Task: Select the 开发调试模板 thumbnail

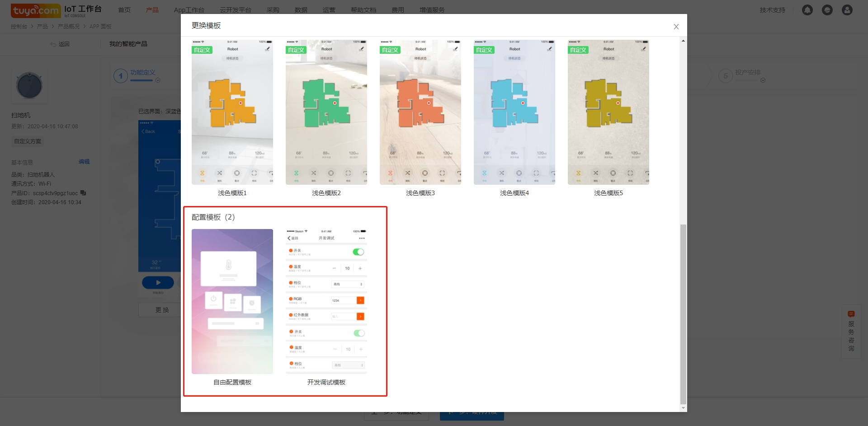Action: tap(326, 301)
